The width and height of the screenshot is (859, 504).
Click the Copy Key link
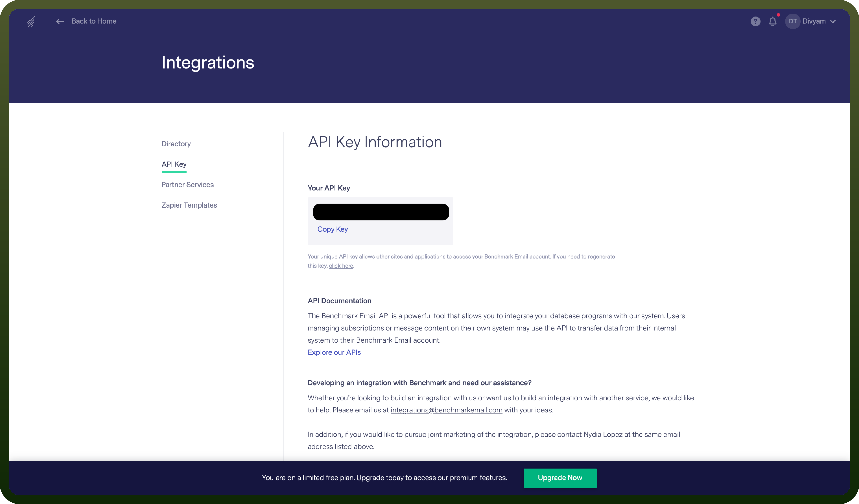(x=332, y=229)
